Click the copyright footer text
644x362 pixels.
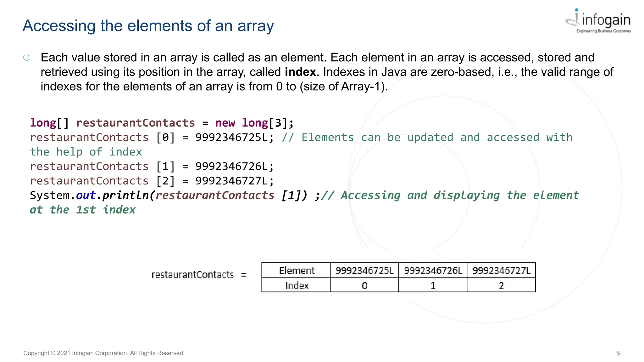(104, 353)
